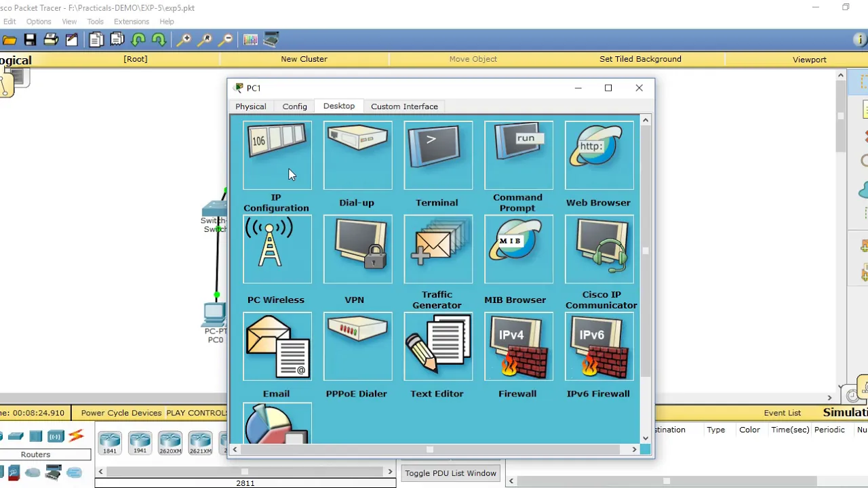Viewport: 868px width, 488px height.
Task: Click Toggle PDU List Window button
Action: pos(451,473)
